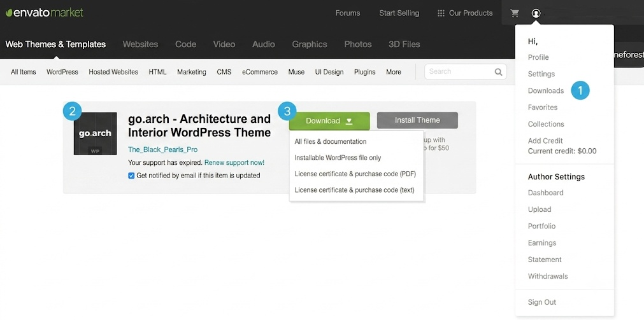Download license certificate as PDF
This screenshot has height=320, width=644.
pos(355,174)
